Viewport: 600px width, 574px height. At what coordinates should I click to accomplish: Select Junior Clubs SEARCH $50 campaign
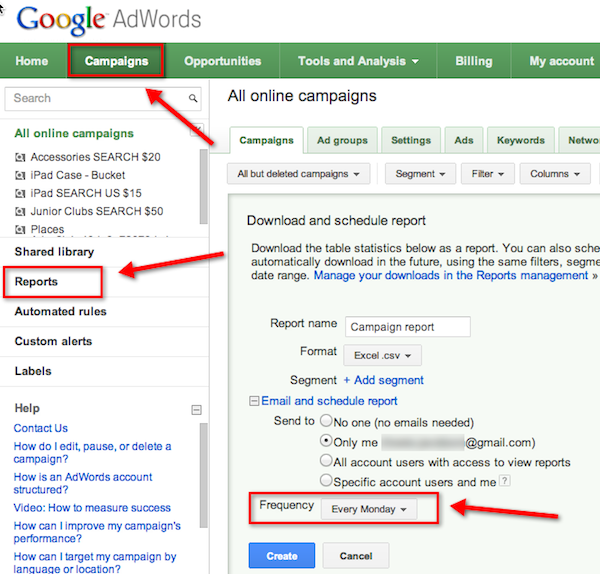[x=97, y=211]
